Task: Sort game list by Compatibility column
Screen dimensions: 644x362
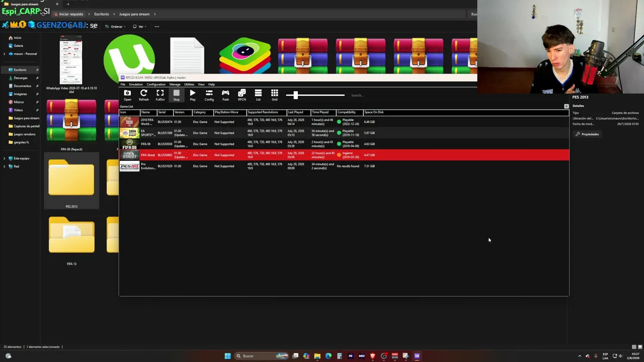Action: click(349, 112)
